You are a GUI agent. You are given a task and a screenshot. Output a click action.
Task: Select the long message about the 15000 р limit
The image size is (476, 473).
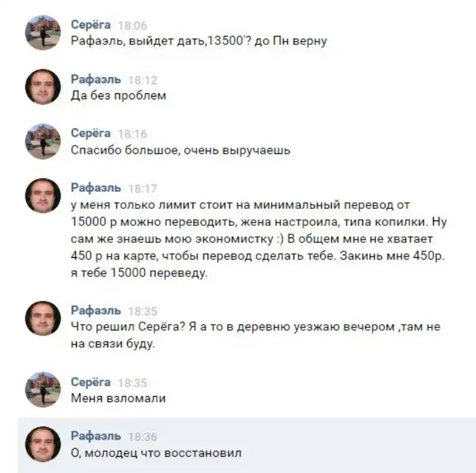258,239
